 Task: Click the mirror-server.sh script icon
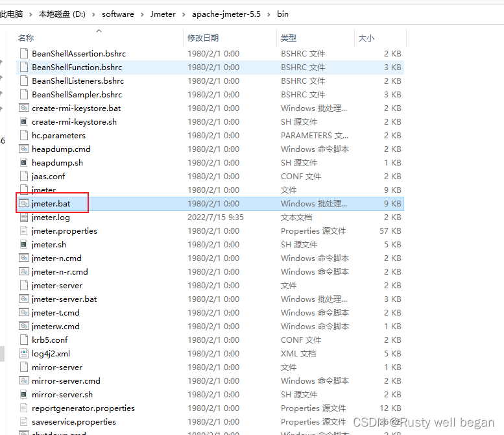coord(24,394)
